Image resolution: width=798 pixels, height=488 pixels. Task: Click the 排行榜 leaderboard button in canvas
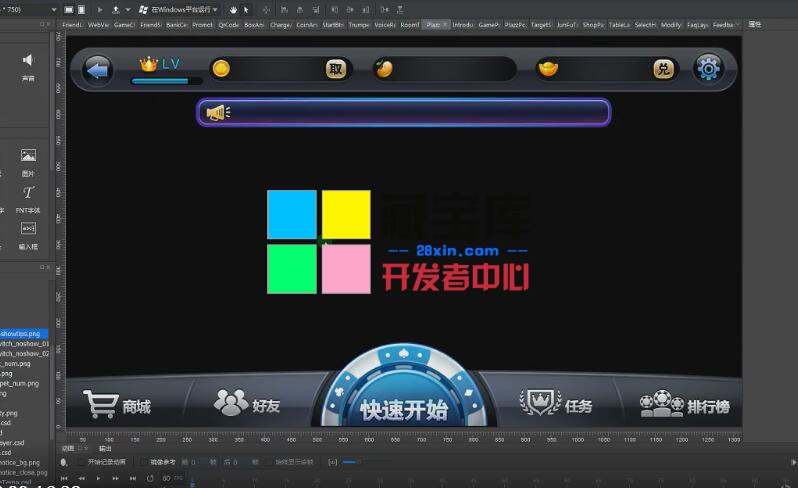pyautogui.click(x=685, y=404)
